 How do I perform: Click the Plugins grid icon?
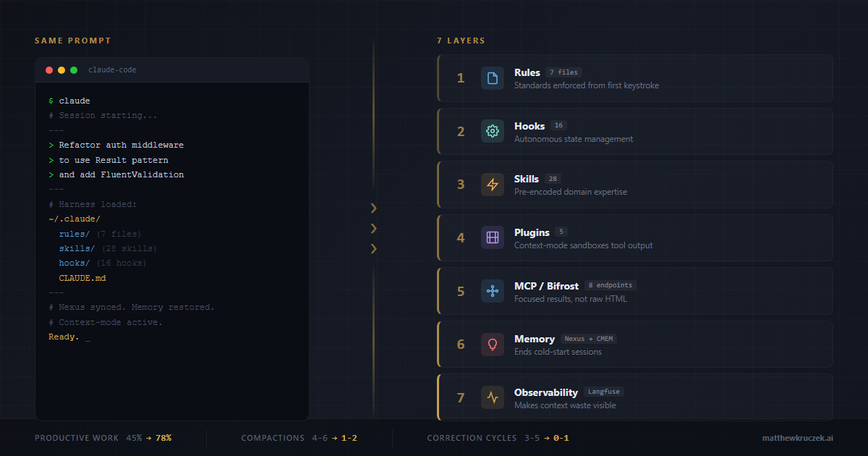click(x=493, y=237)
